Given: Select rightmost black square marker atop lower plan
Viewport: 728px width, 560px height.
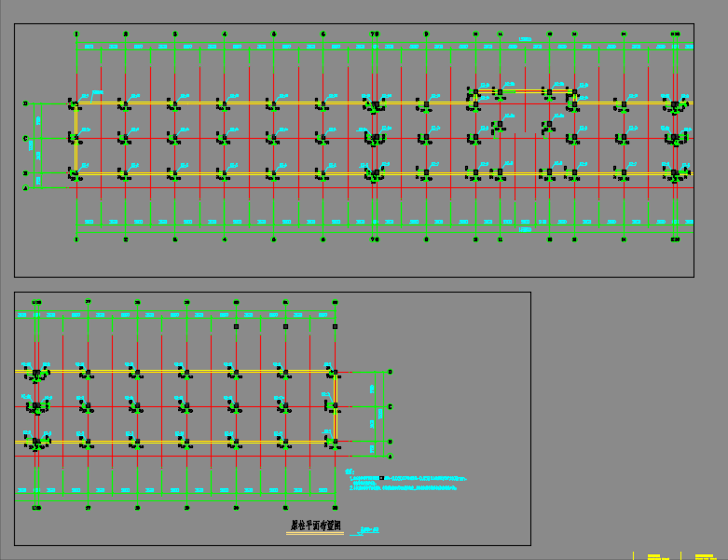Looking at the screenshot, I should click(x=334, y=327).
